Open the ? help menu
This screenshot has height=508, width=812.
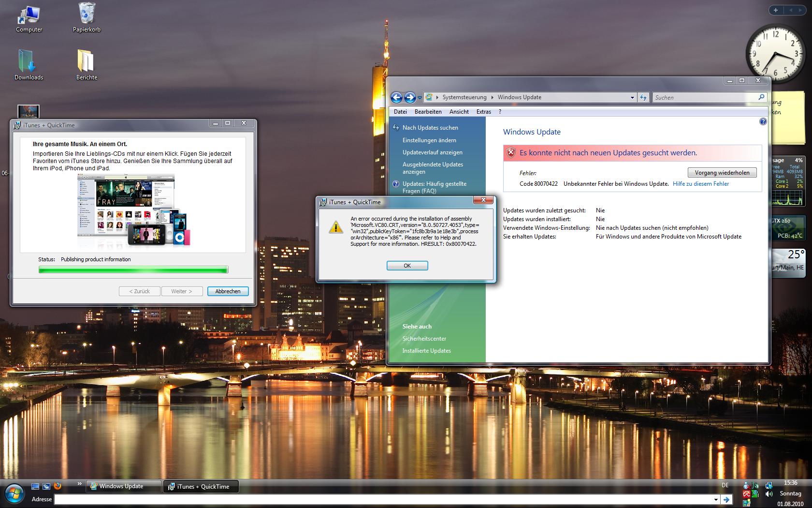[500, 112]
